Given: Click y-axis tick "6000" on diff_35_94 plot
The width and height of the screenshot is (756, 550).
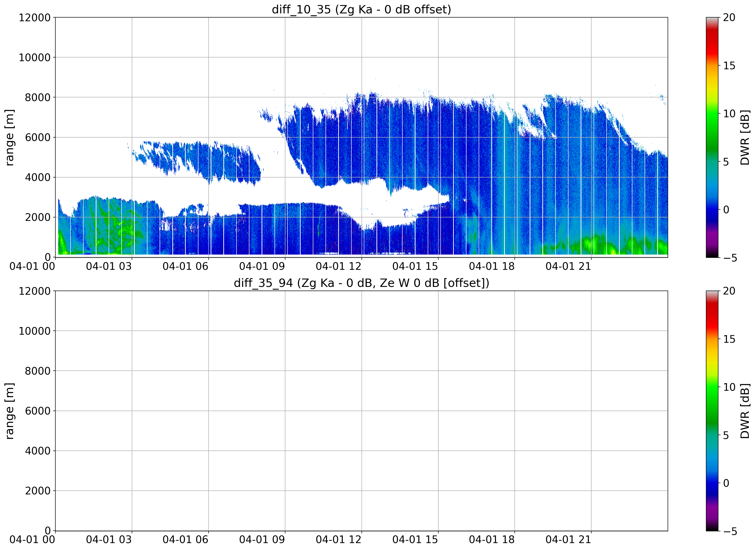Looking at the screenshot, I should 38,411.
